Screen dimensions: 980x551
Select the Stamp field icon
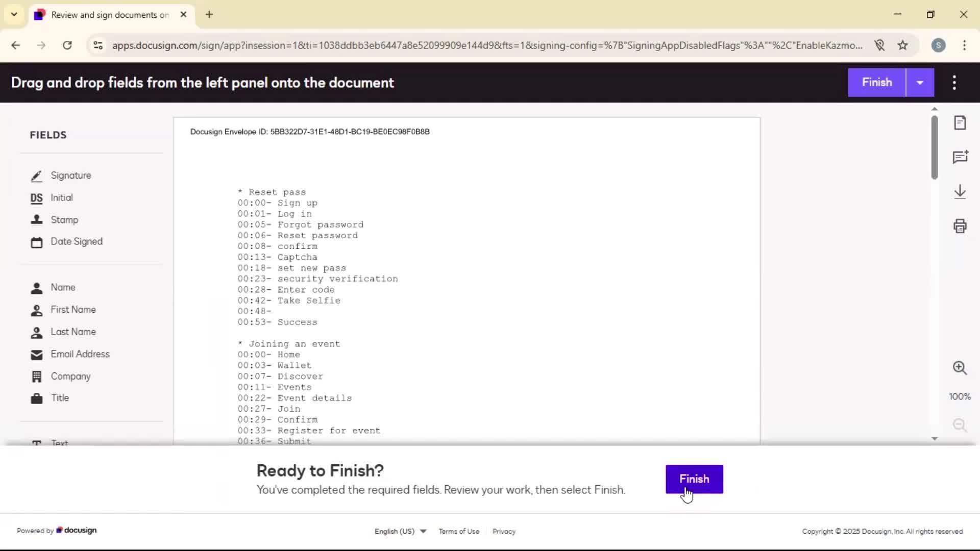tap(36, 220)
